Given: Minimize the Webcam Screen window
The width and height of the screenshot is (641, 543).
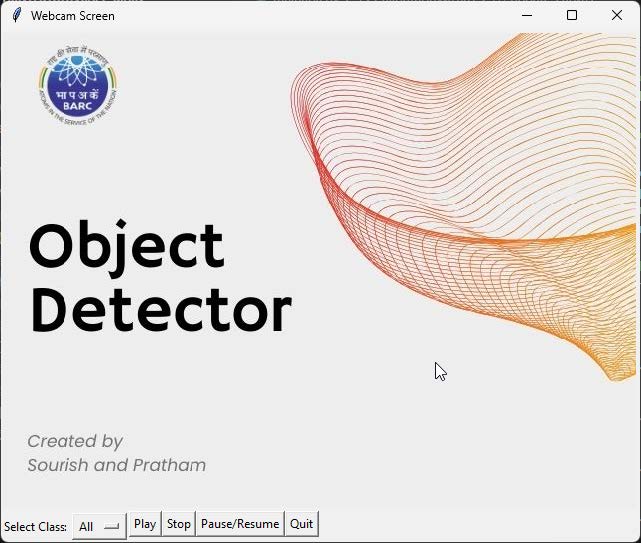Looking at the screenshot, I should (x=527, y=16).
